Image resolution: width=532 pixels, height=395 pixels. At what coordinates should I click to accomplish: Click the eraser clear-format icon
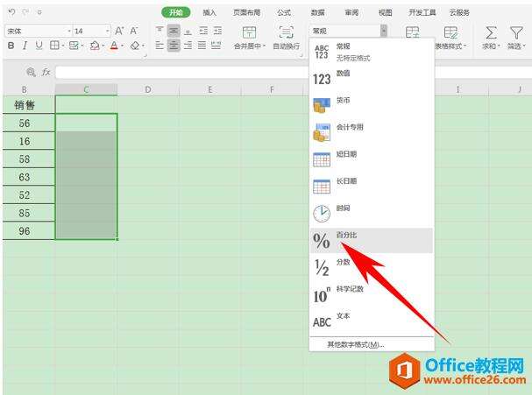tap(135, 46)
